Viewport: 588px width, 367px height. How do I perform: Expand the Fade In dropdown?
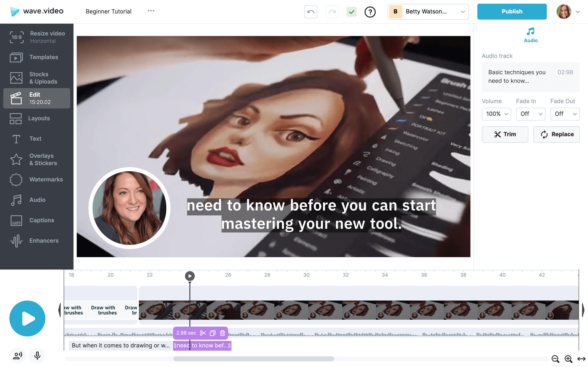point(531,114)
